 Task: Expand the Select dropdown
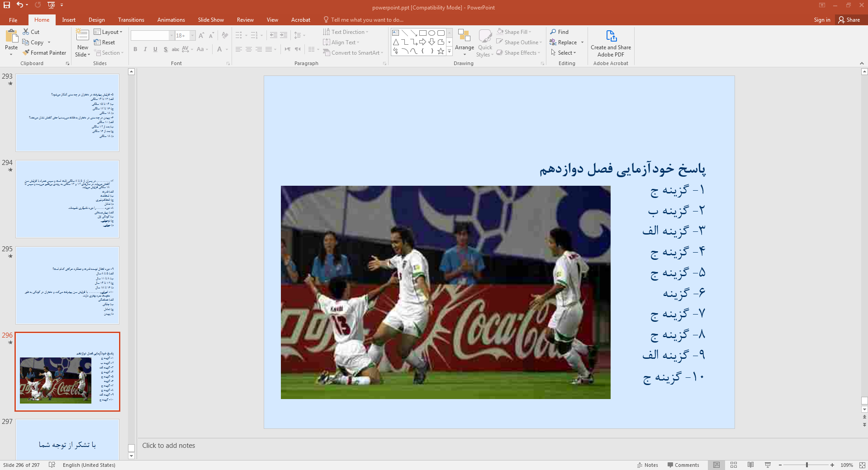(x=563, y=52)
